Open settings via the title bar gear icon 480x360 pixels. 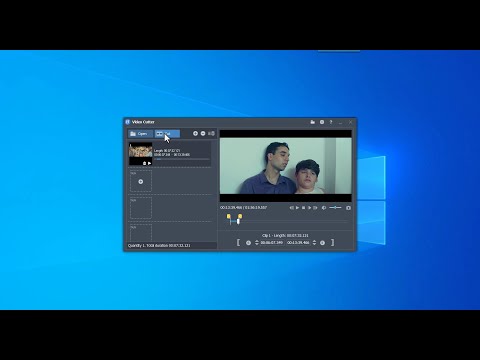pyautogui.click(x=322, y=122)
